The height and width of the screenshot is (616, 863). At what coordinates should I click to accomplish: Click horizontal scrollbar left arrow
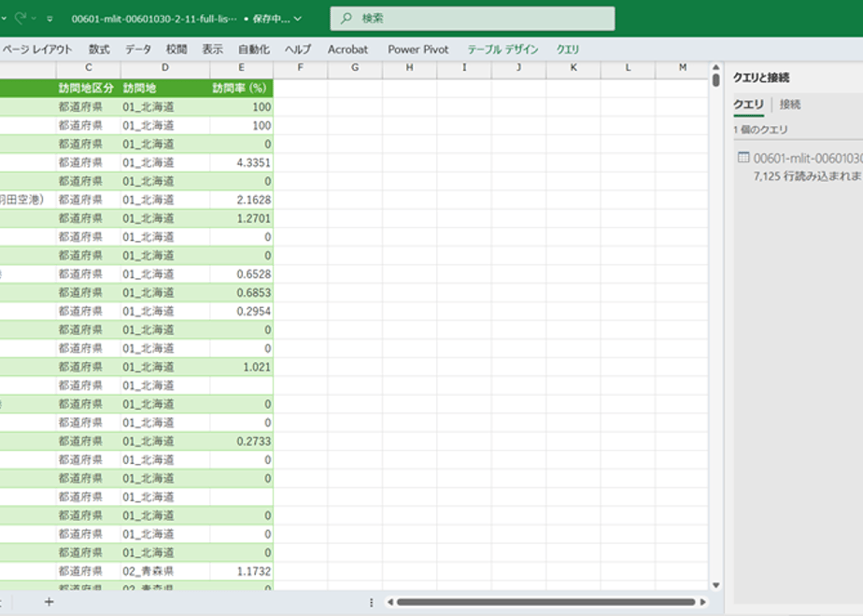coord(390,602)
